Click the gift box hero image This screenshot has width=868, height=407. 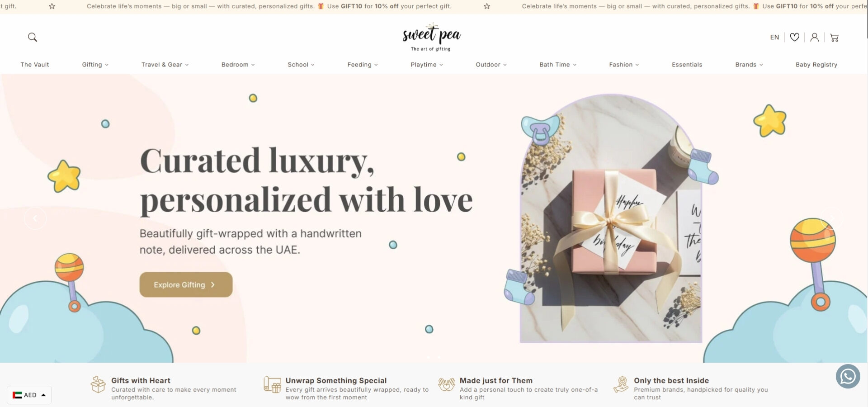click(611, 218)
